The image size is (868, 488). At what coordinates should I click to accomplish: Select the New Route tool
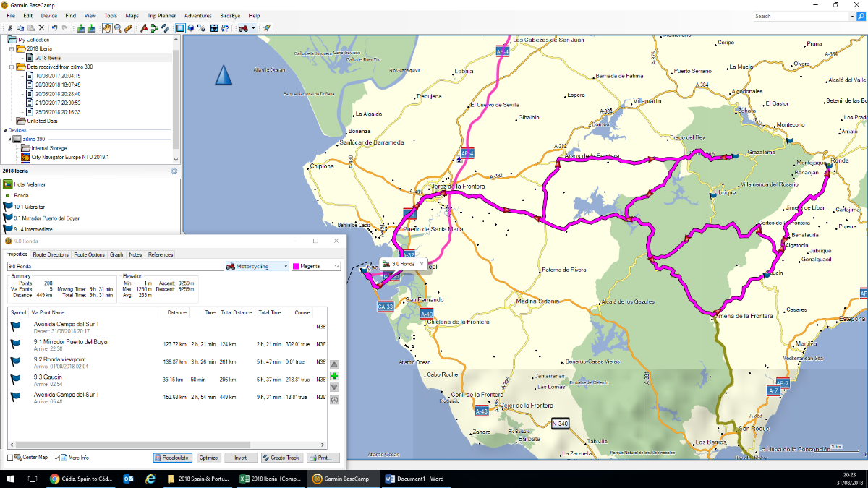(154, 28)
